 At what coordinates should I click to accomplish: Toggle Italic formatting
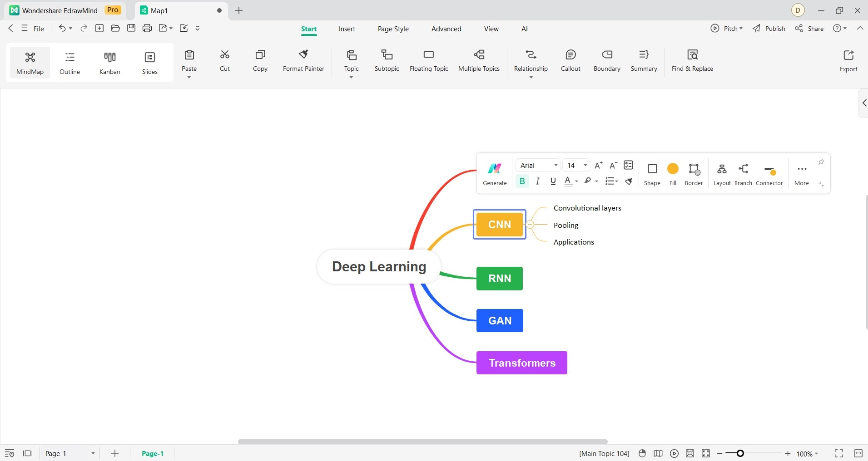coord(538,181)
